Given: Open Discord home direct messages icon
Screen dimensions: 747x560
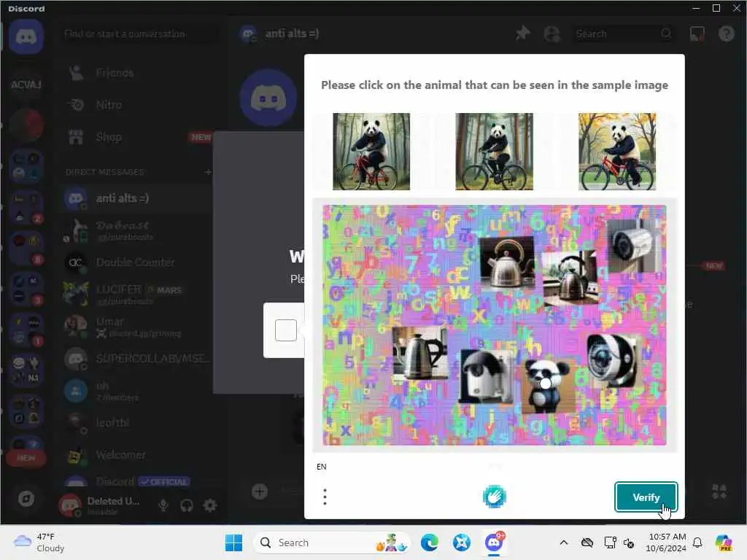Looking at the screenshot, I should 26,36.
